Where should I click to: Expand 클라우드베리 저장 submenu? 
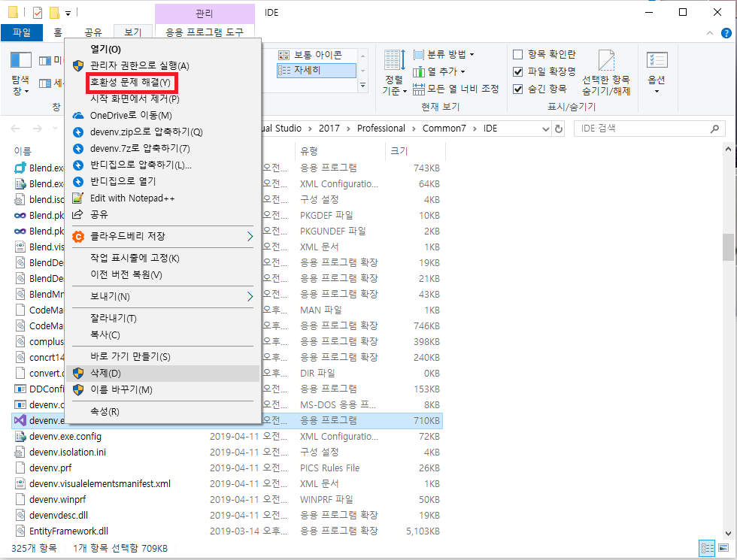click(x=162, y=236)
